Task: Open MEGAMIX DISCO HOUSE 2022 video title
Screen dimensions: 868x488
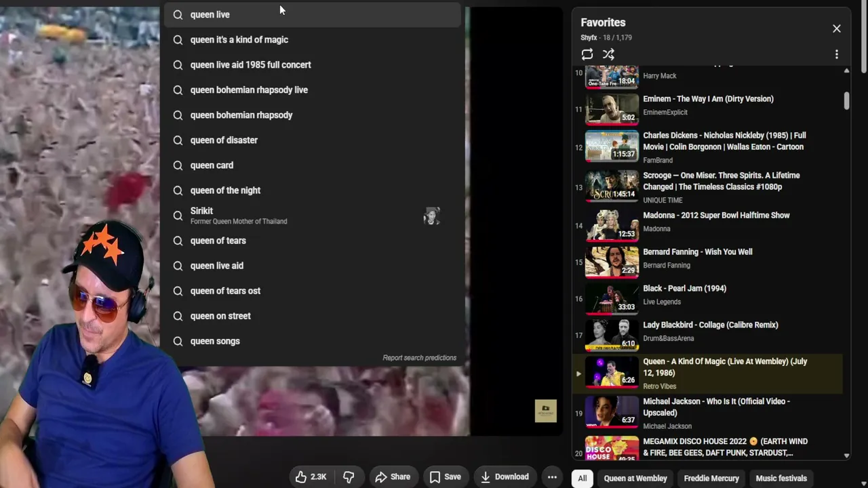Action: click(725, 447)
